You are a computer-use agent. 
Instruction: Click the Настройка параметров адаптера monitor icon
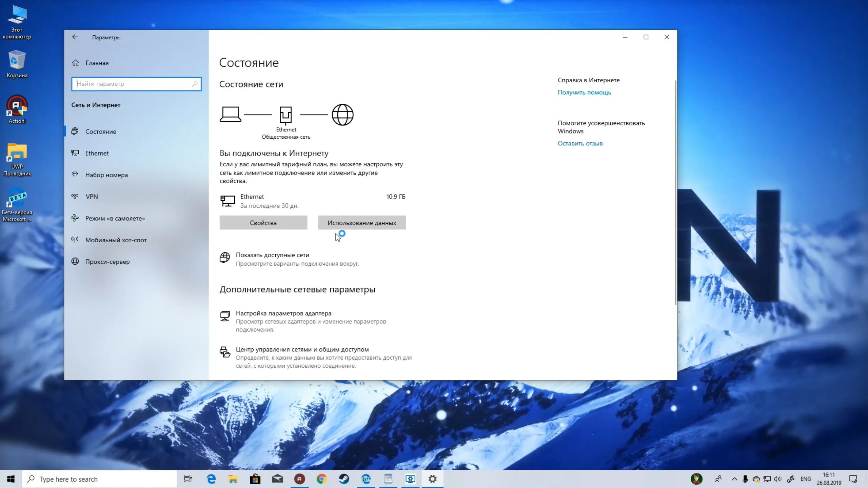[x=225, y=316]
